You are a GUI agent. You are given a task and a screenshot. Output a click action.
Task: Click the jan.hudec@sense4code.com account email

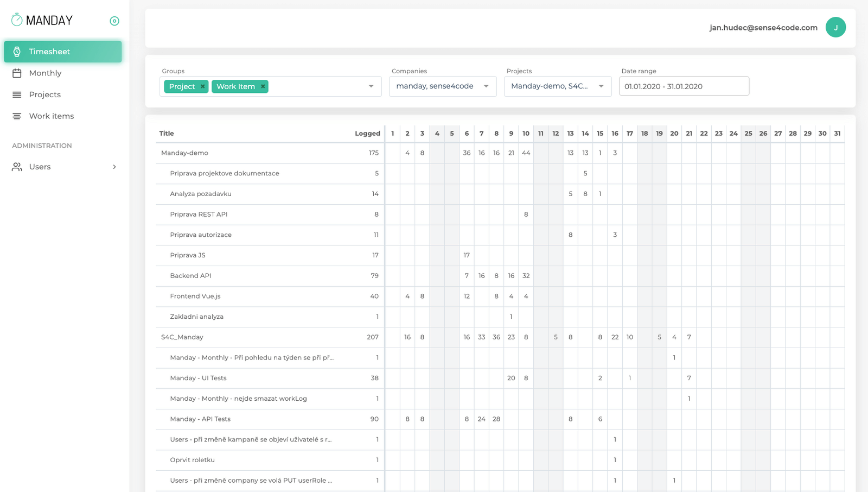click(763, 28)
